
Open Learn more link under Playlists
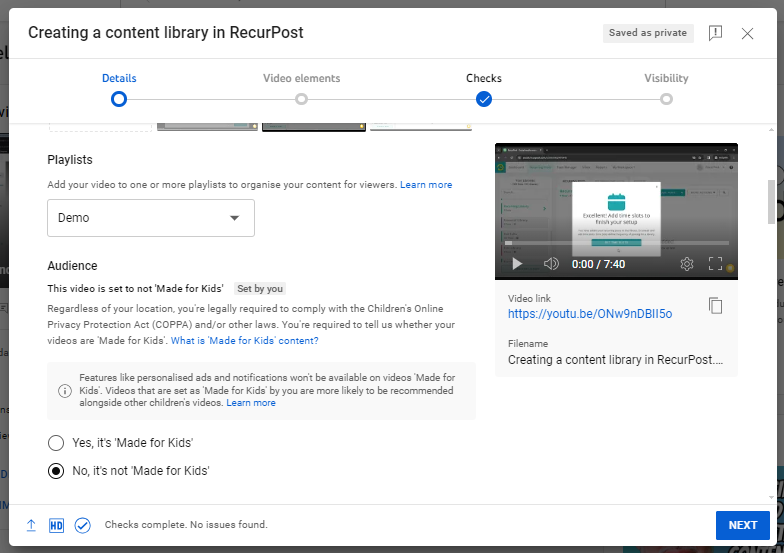pos(426,184)
